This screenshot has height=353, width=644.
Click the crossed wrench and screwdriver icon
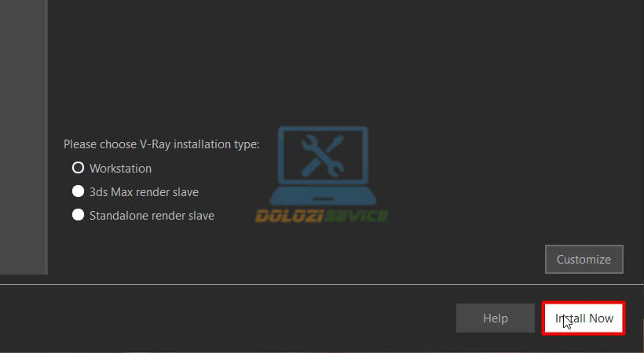coord(323,156)
